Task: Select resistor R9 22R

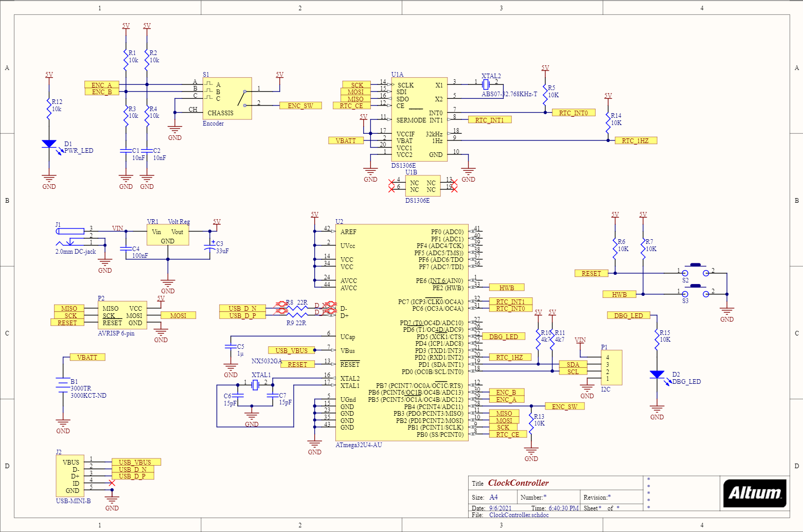Action: click(x=297, y=315)
